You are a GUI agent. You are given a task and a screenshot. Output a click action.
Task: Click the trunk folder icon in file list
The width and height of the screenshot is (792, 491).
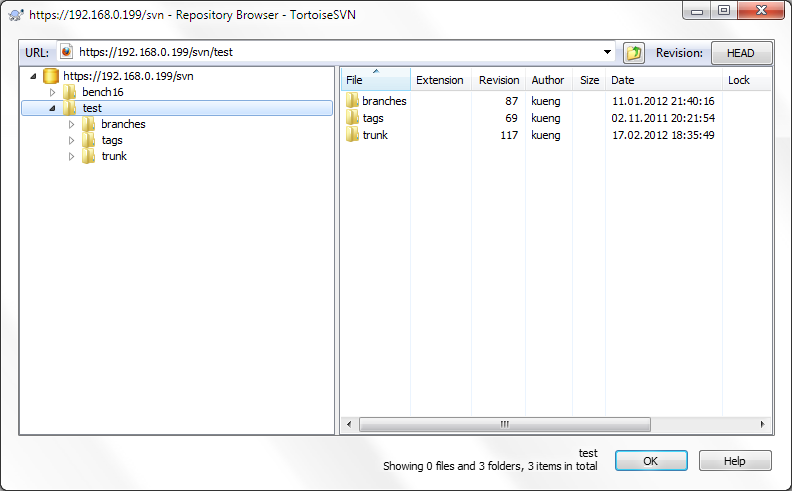[x=352, y=135]
